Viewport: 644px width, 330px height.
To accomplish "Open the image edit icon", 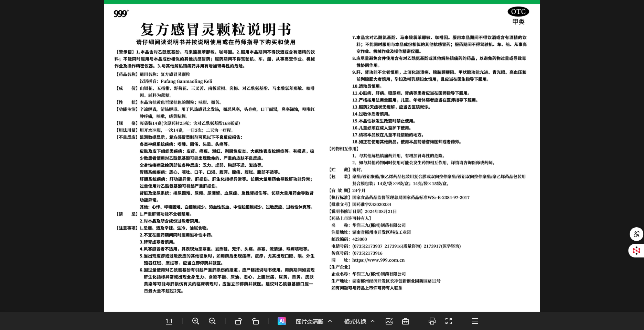I will tap(389, 321).
